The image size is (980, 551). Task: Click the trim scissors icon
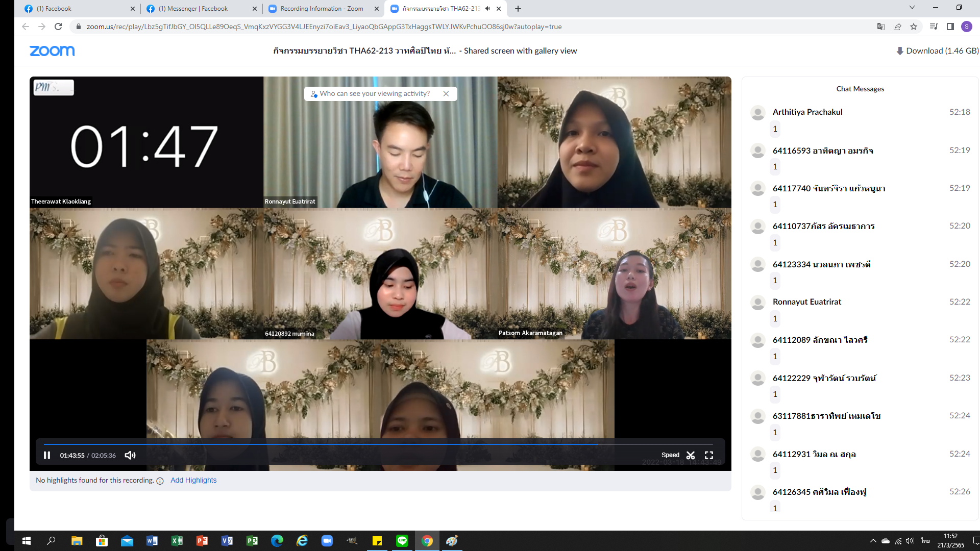pyautogui.click(x=691, y=455)
